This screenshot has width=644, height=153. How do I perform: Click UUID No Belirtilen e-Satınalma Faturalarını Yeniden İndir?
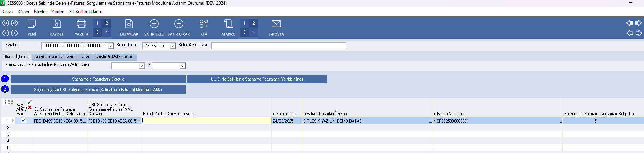[257, 79]
